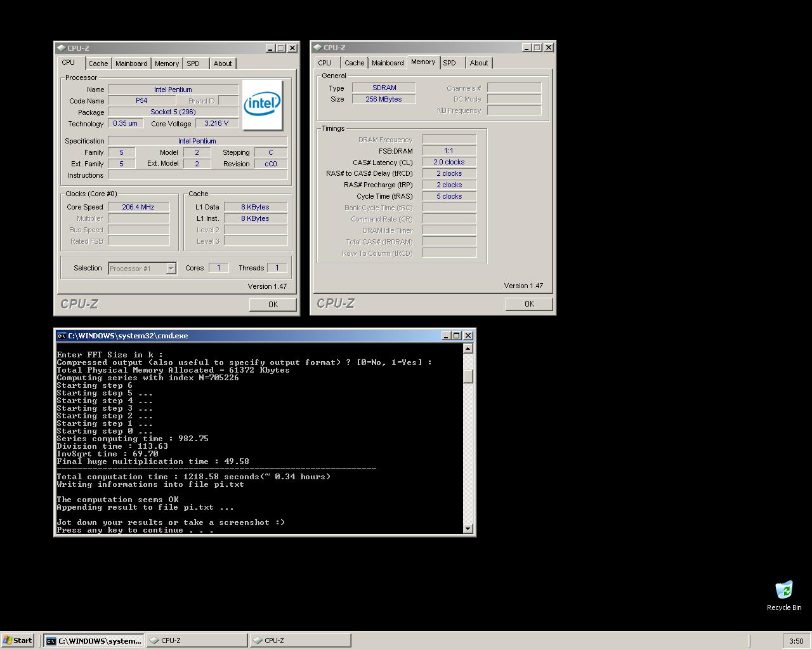This screenshot has height=650, width=812.
Task: Open About tab in right CPU-Z window
Action: pyautogui.click(x=479, y=63)
